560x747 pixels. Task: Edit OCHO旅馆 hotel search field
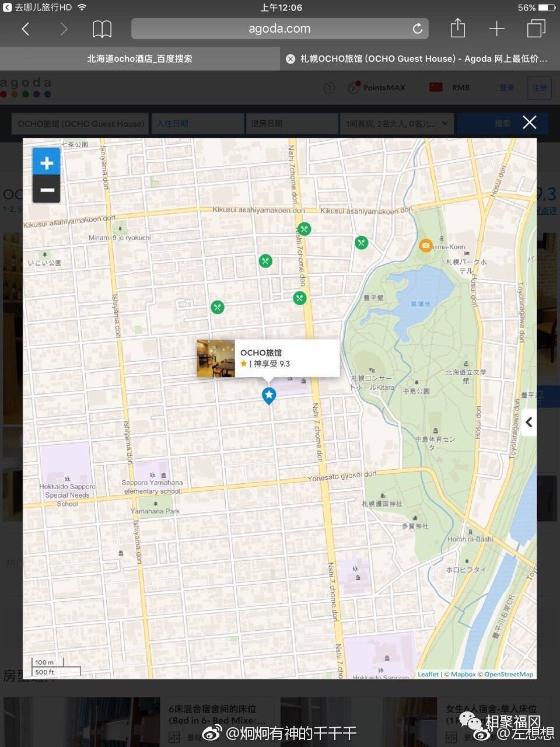[x=80, y=124]
